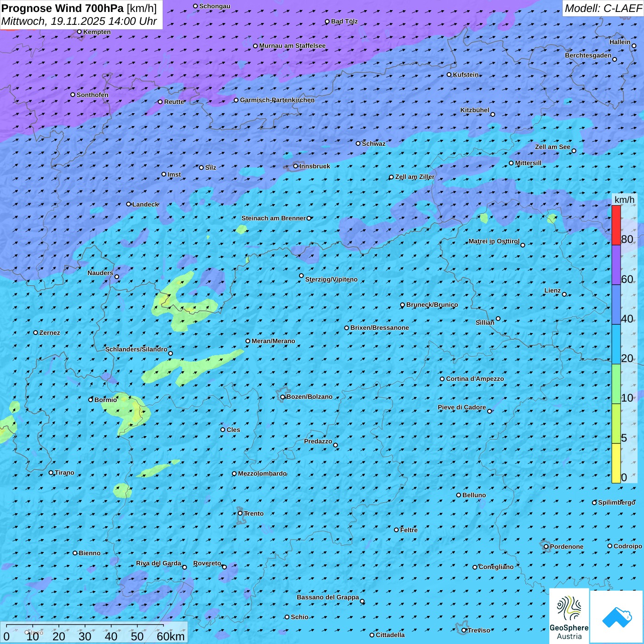644x644 pixels.
Task: Click the 'Matrei in Osttirol' label
Action: point(494,241)
